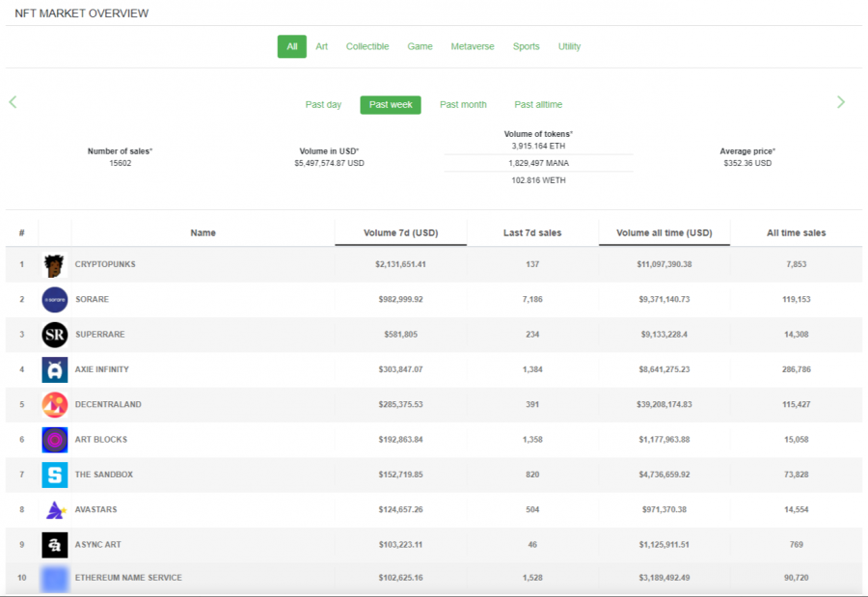Sort by Volume all time (USD) column
This screenshot has height=597, width=868.
pyautogui.click(x=665, y=233)
